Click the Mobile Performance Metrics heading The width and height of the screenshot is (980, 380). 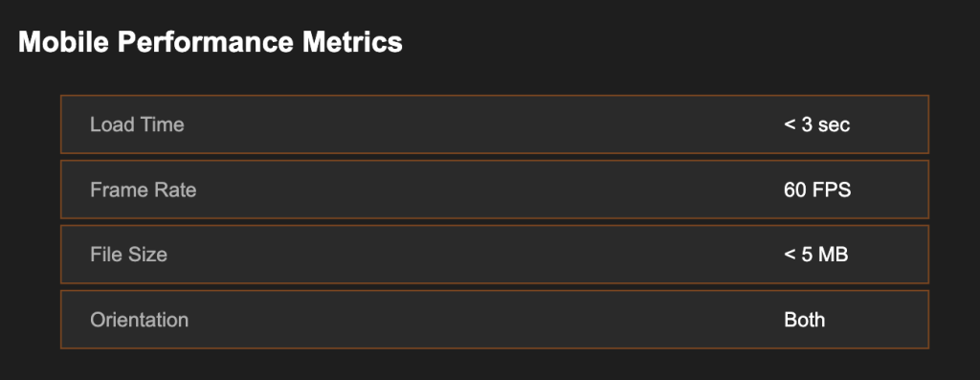(x=210, y=42)
